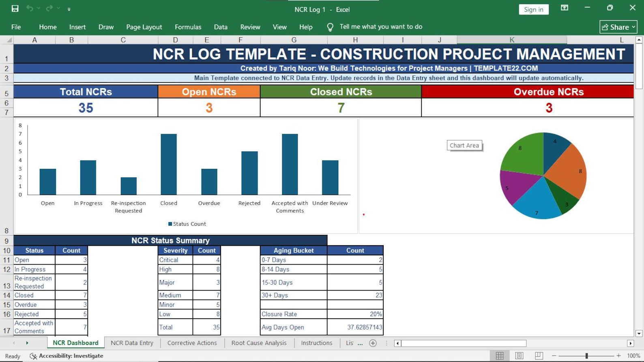Click the horizontal scrollbar left arrow
This screenshot has height=362, width=644.
[x=397, y=343]
